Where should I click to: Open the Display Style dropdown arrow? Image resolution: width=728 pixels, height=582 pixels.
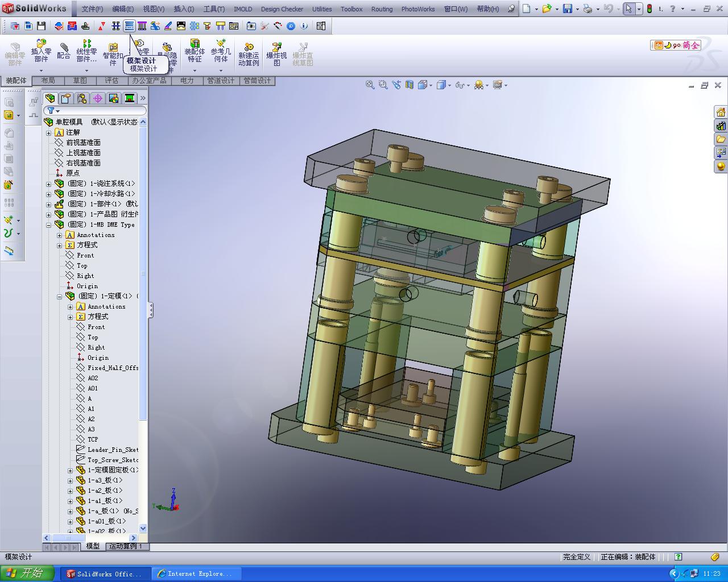coord(450,85)
